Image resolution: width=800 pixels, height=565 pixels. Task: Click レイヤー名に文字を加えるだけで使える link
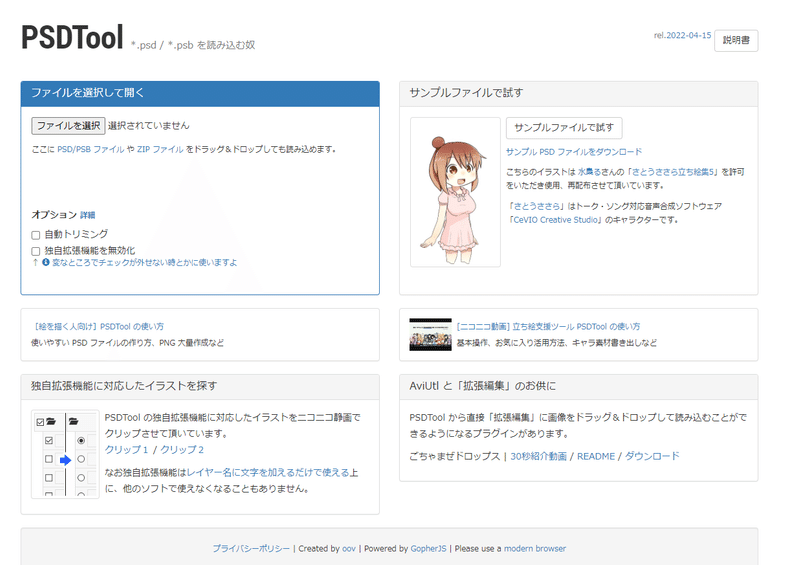(x=268, y=473)
